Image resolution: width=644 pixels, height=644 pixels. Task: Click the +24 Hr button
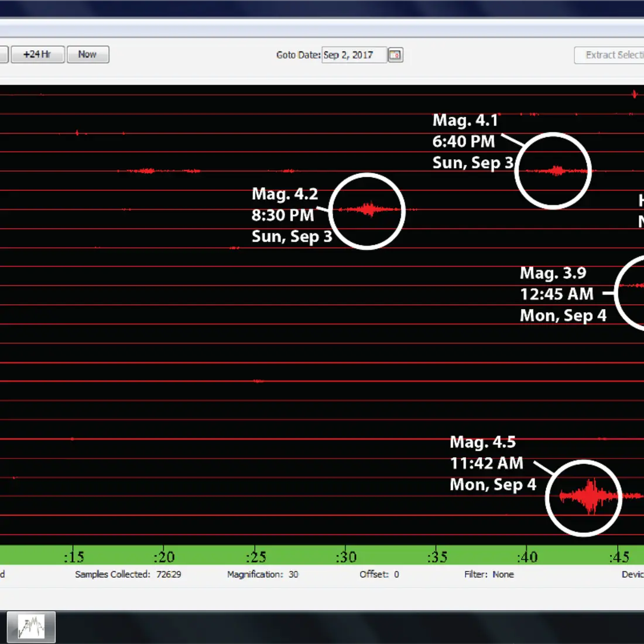pos(37,54)
